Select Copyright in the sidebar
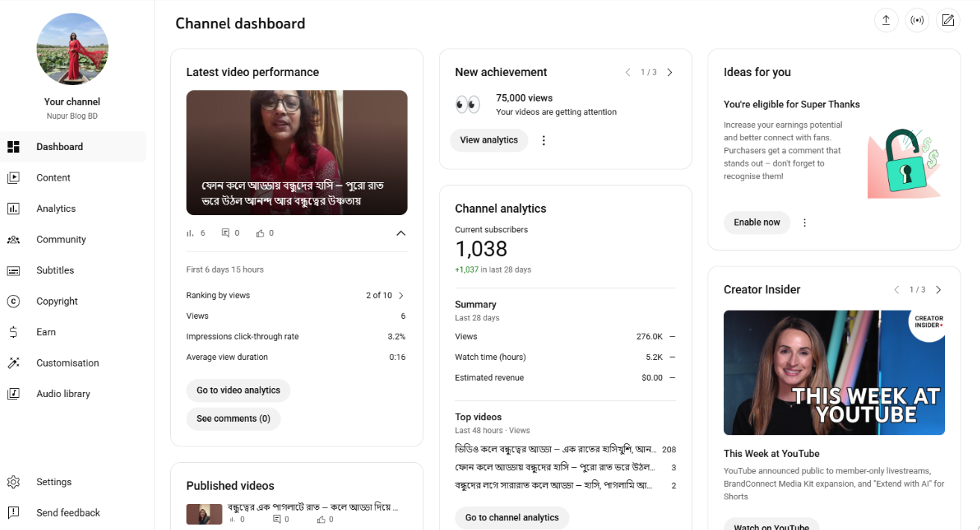Image resolution: width=980 pixels, height=530 pixels. [x=55, y=301]
